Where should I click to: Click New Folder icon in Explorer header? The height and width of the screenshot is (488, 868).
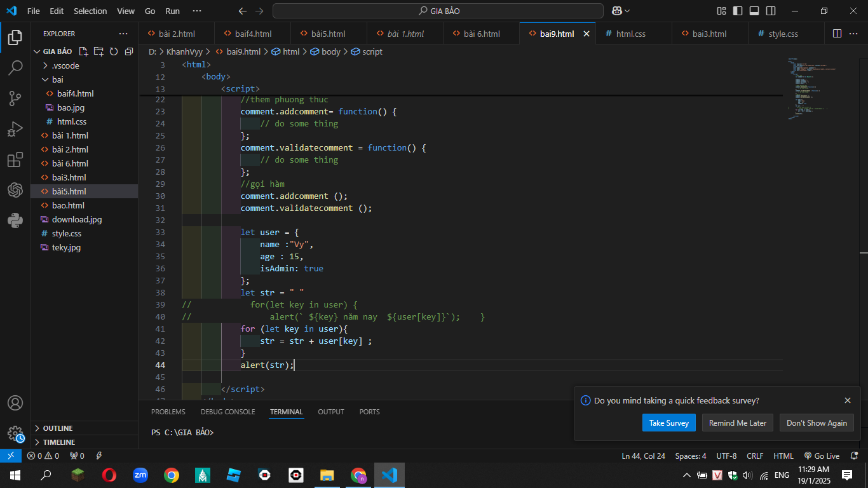(x=98, y=51)
